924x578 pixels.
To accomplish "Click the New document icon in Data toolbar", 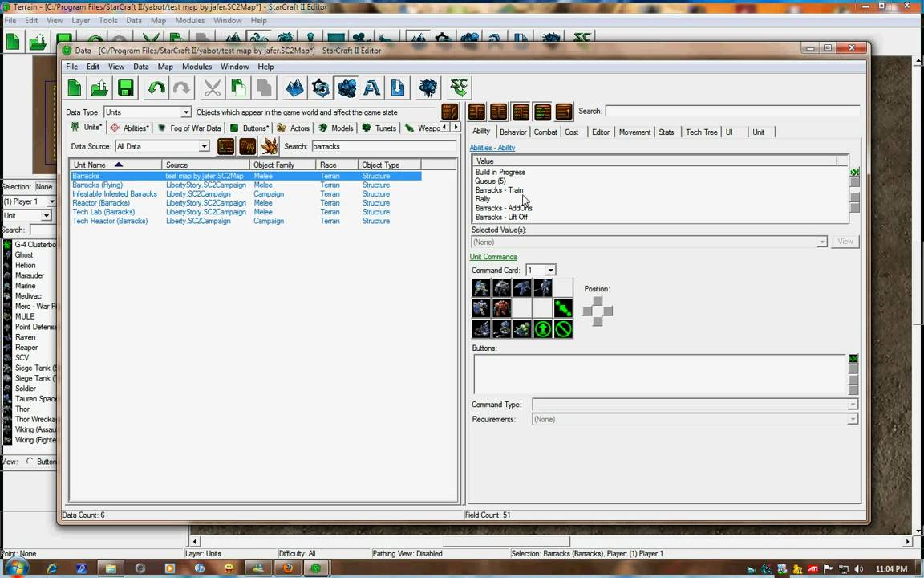I will pos(75,88).
